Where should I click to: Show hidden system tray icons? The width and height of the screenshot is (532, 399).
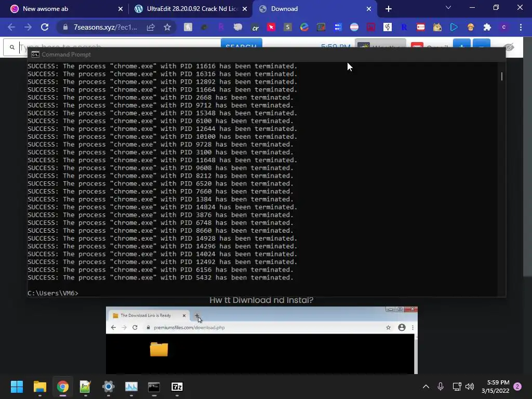click(x=426, y=387)
